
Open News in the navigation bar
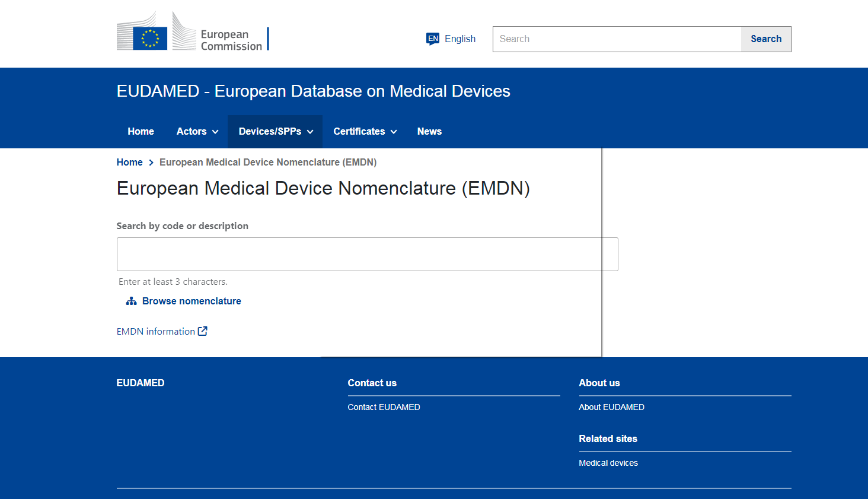(429, 132)
